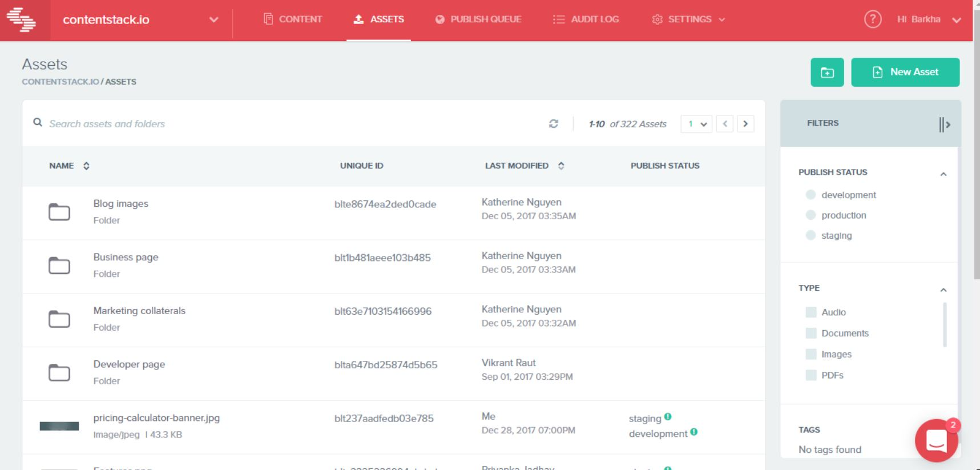
Task: Click the create new folder icon button
Action: coord(827,73)
